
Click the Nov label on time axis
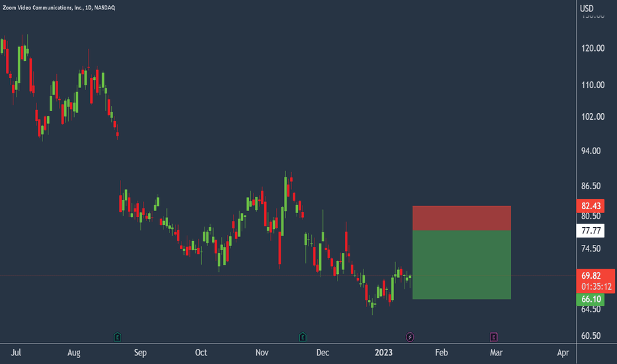click(x=262, y=353)
